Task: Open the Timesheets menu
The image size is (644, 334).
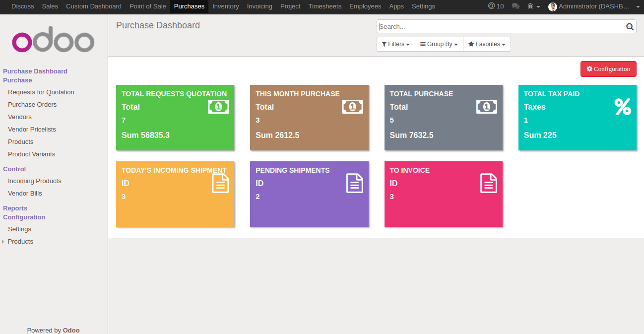Action: point(325,6)
